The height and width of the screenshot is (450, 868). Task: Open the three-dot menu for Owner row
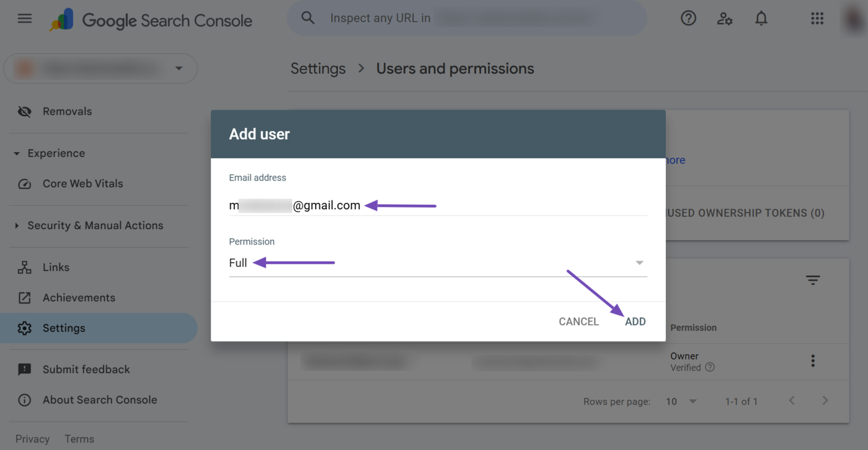813,361
